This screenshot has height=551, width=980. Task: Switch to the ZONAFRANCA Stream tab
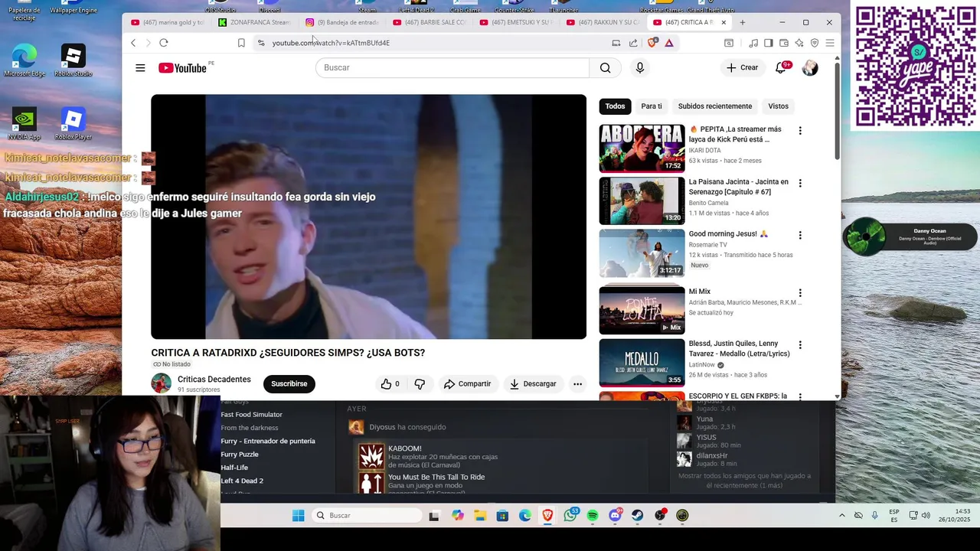click(254, 22)
